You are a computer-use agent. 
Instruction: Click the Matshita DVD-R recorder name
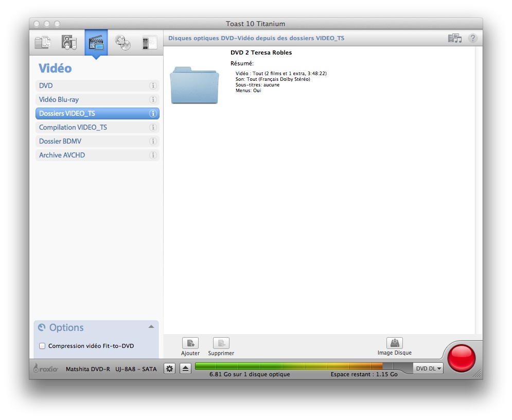point(111,369)
